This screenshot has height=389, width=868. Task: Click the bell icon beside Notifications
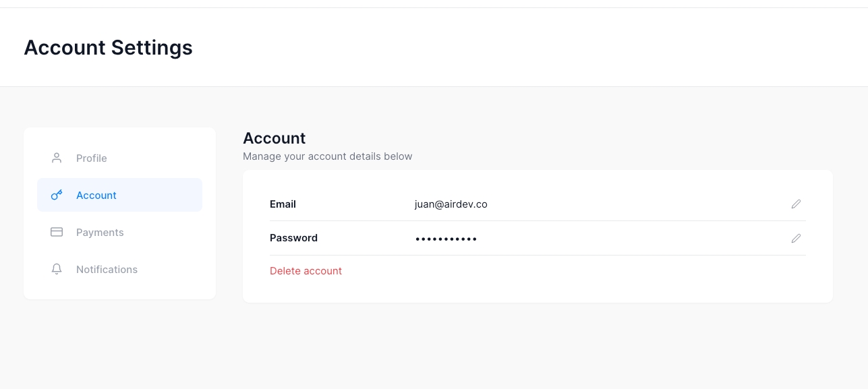tap(57, 269)
